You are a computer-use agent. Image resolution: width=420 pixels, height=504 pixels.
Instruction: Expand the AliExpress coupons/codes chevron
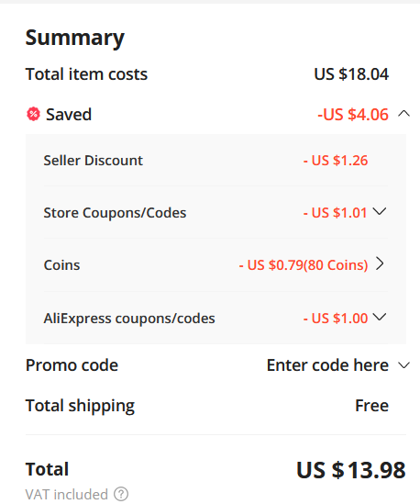coord(380,317)
